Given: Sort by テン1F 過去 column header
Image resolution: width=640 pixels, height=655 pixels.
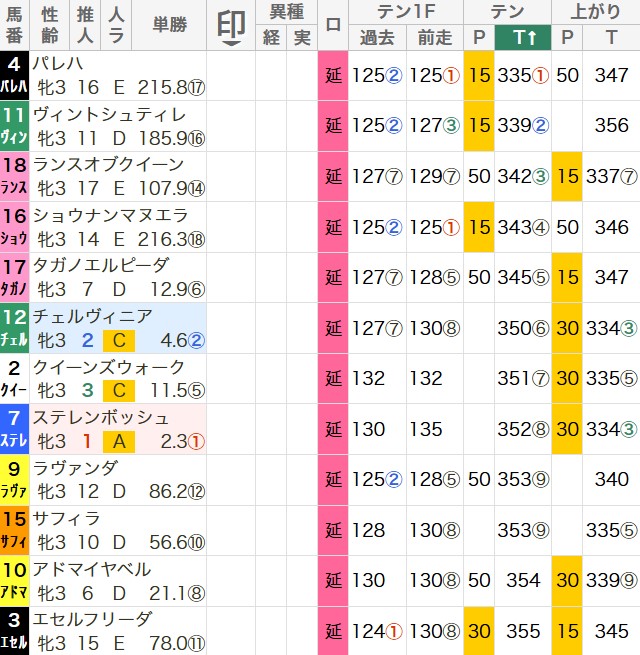Looking at the screenshot, I should (377, 38).
